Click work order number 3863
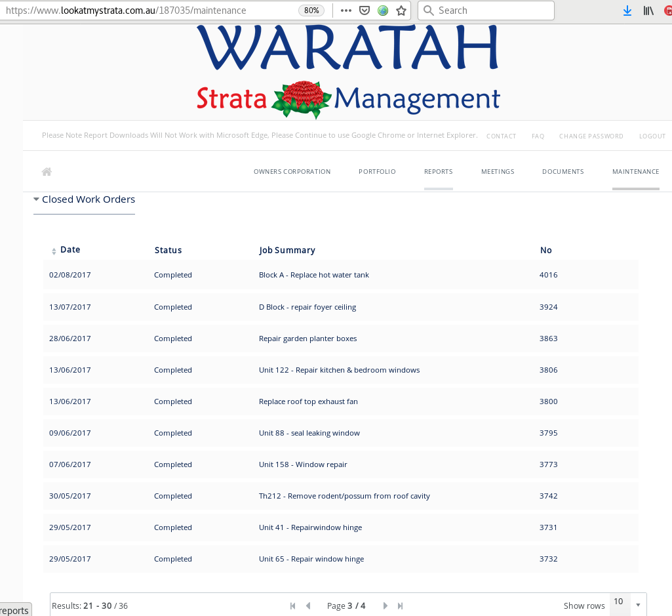The image size is (672, 616). (x=549, y=339)
